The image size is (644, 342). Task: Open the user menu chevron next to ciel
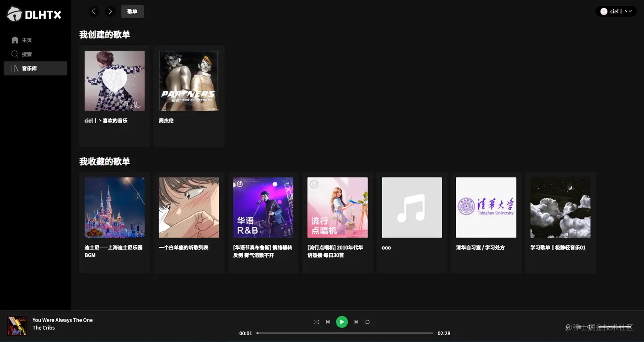630,12
